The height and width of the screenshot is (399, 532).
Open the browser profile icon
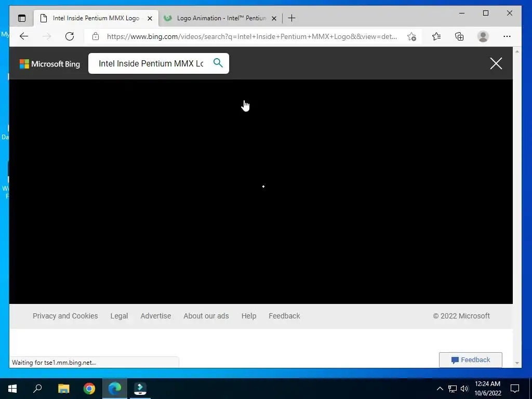point(483,36)
